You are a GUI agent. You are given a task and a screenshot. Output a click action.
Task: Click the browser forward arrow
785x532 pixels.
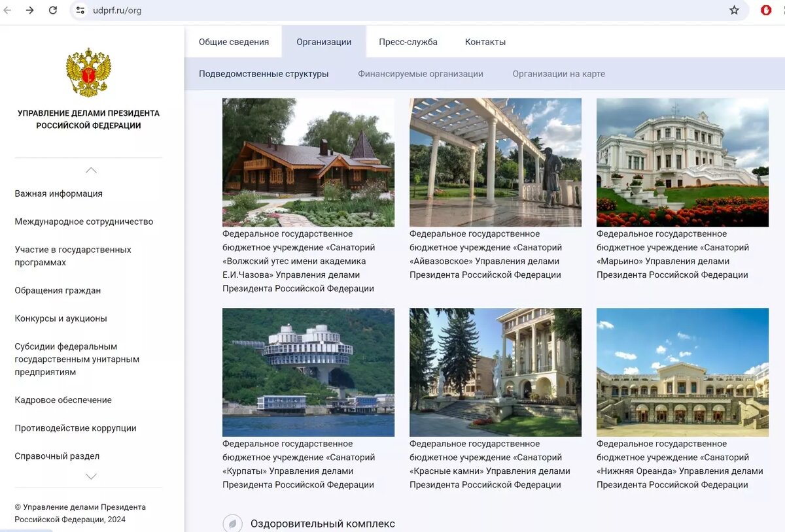coord(30,10)
